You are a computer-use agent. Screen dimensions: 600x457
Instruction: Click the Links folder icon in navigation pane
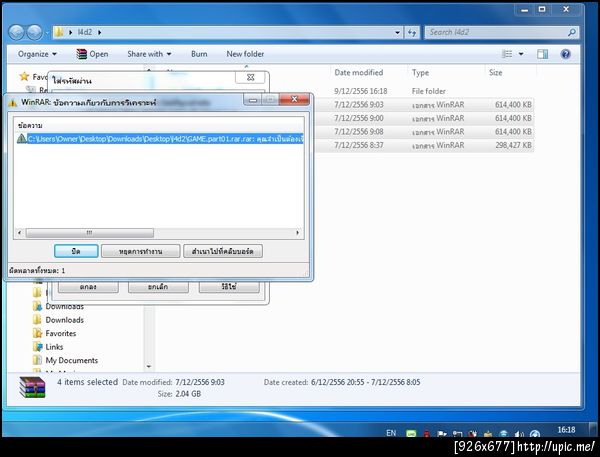click(38, 347)
